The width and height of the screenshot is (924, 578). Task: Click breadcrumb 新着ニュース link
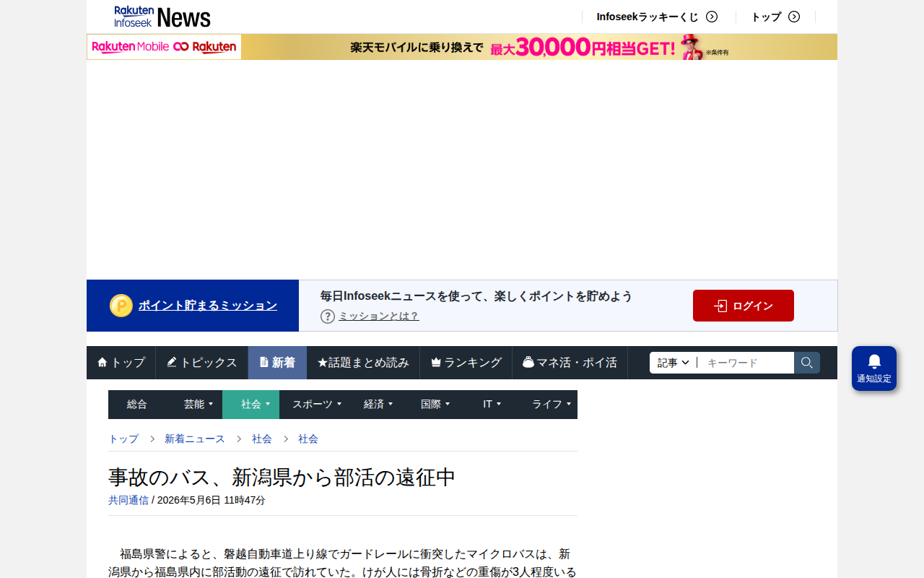(195, 439)
